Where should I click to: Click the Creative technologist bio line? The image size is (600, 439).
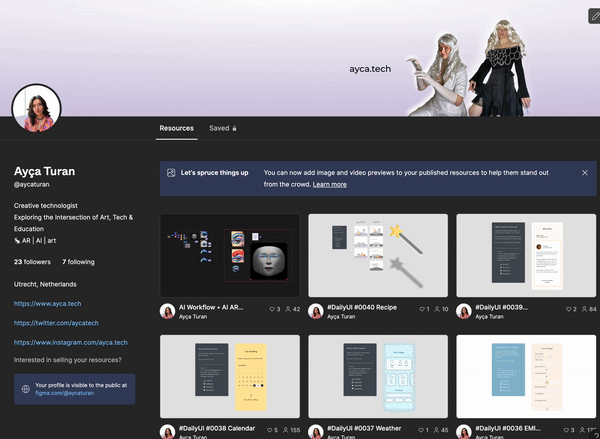click(46, 206)
